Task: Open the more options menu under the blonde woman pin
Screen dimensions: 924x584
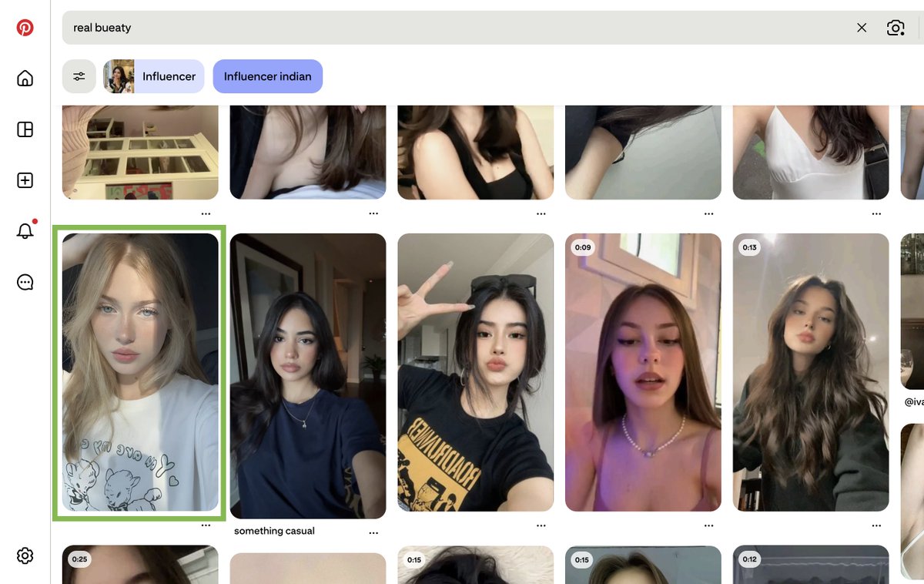Action: point(206,525)
